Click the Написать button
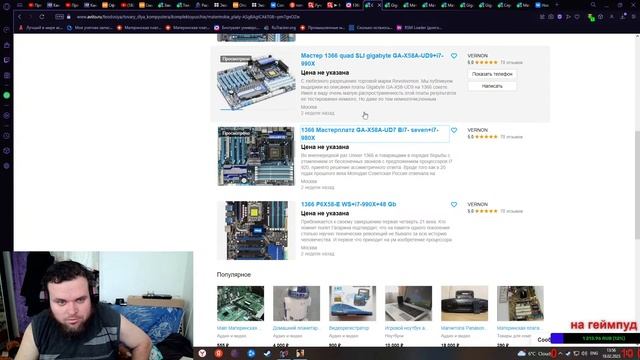 (x=492, y=86)
